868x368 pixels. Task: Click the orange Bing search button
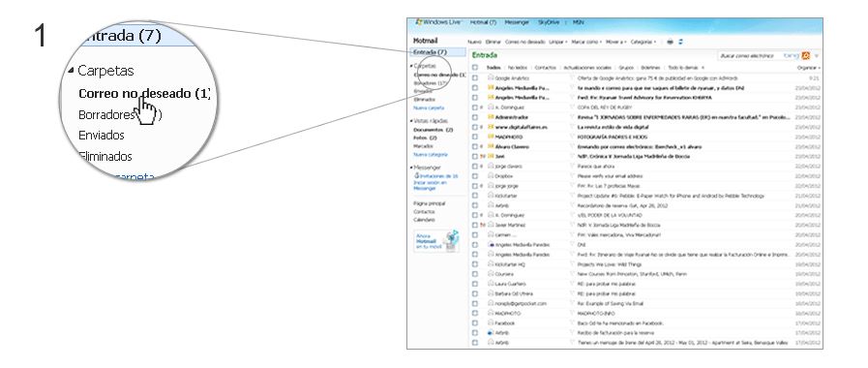[806, 55]
